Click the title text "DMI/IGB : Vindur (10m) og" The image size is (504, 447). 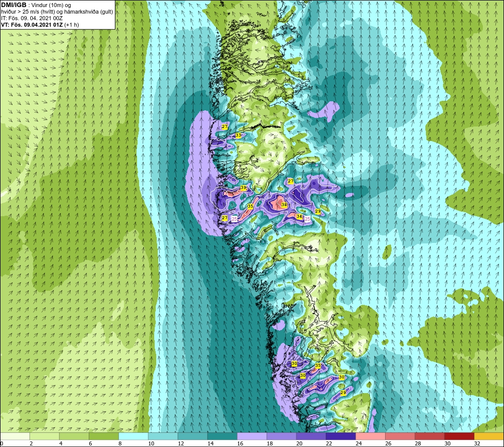(36, 5)
